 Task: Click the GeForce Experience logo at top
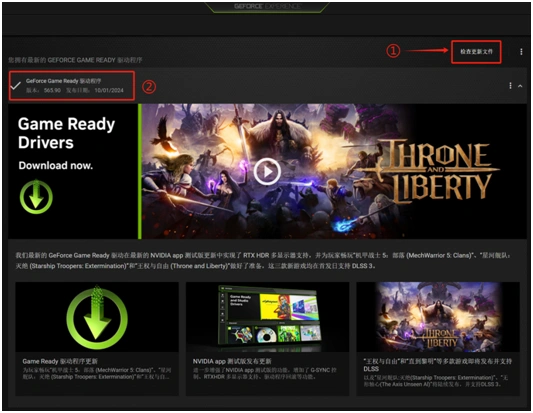point(267,6)
